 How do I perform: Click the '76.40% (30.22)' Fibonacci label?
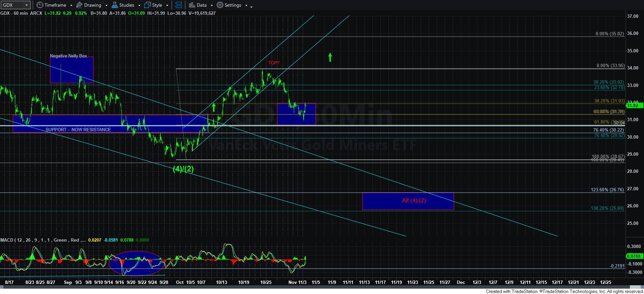tap(608, 130)
